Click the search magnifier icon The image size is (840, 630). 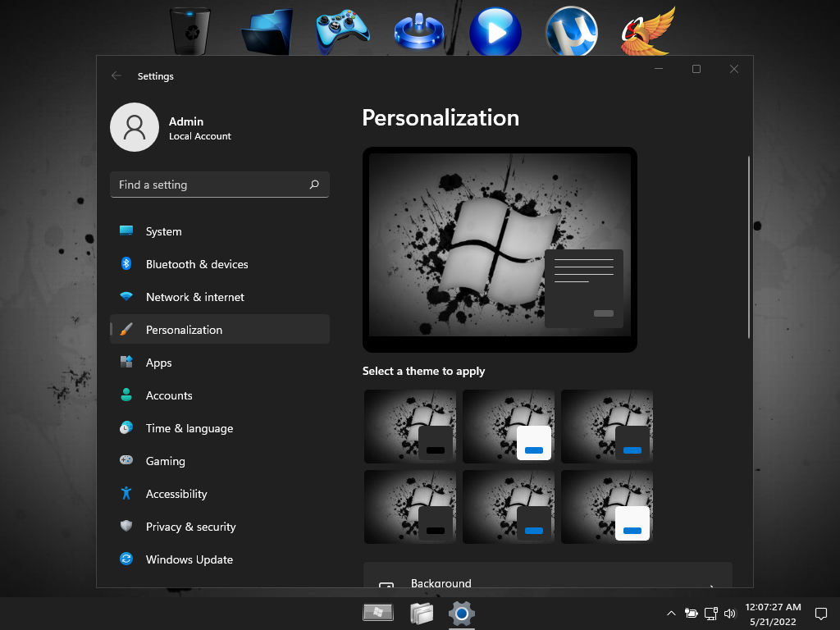(x=314, y=185)
